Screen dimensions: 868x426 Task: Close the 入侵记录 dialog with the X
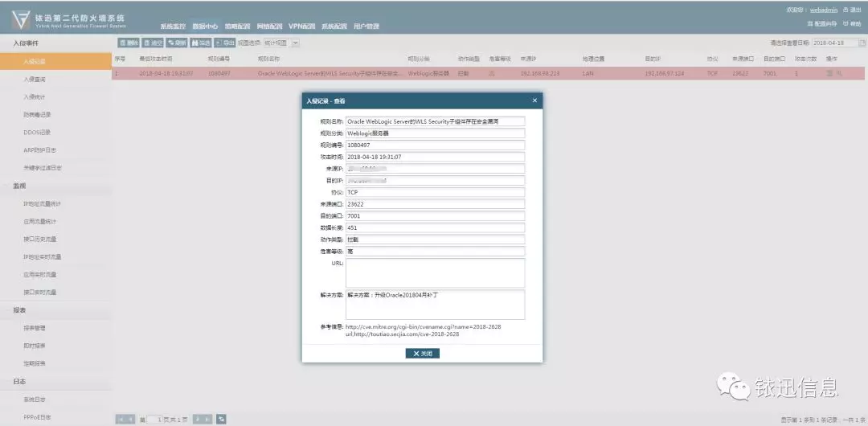tap(534, 100)
